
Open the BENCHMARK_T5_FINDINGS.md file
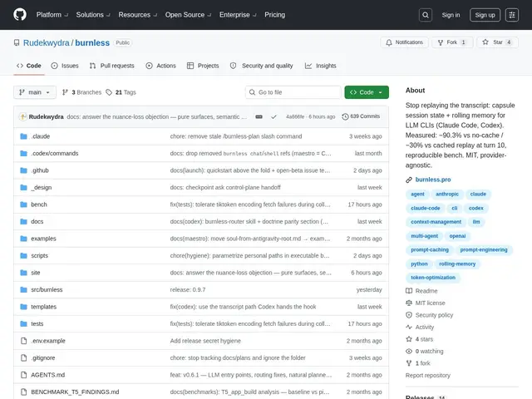tap(75, 392)
